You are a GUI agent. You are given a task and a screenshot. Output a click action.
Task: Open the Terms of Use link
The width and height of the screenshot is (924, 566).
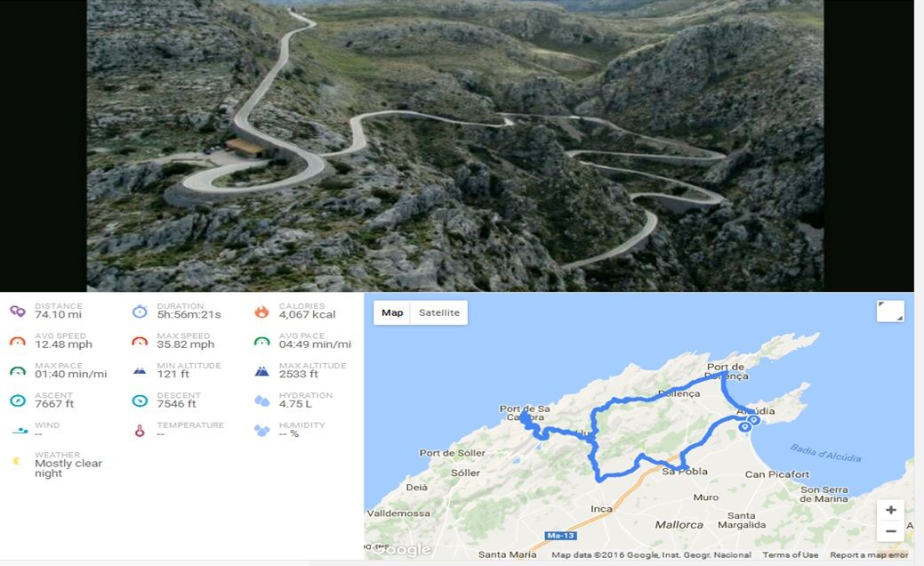pos(790,554)
